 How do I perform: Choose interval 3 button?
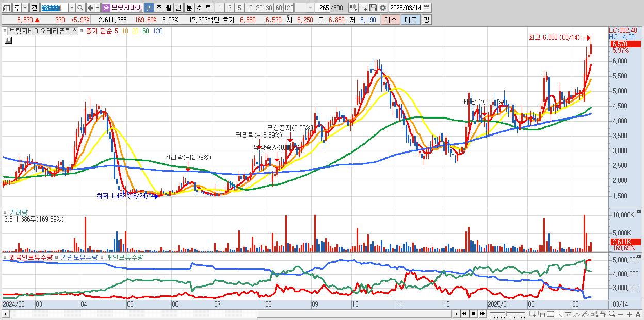[x=230, y=8]
